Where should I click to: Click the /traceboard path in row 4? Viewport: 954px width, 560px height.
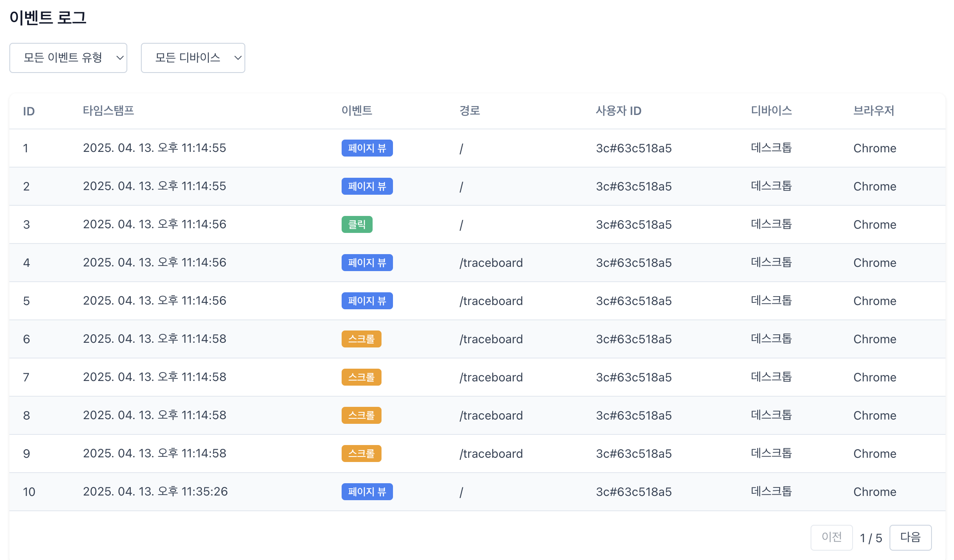pyautogui.click(x=491, y=263)
